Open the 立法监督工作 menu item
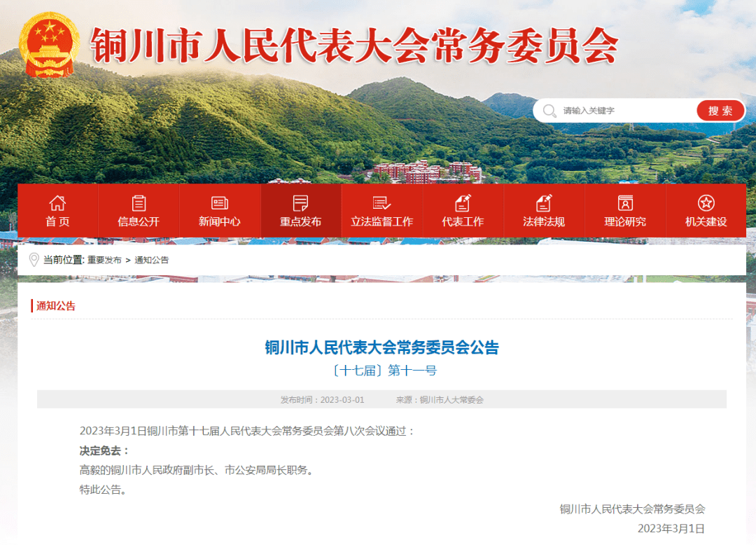The image size is (756, 545). pyautogui.click(x=382, y=211)
